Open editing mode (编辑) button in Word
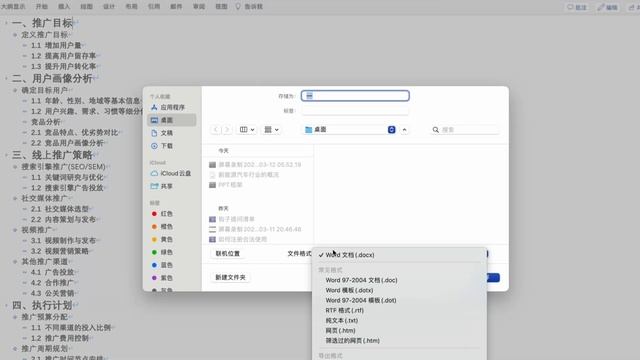 608,7
